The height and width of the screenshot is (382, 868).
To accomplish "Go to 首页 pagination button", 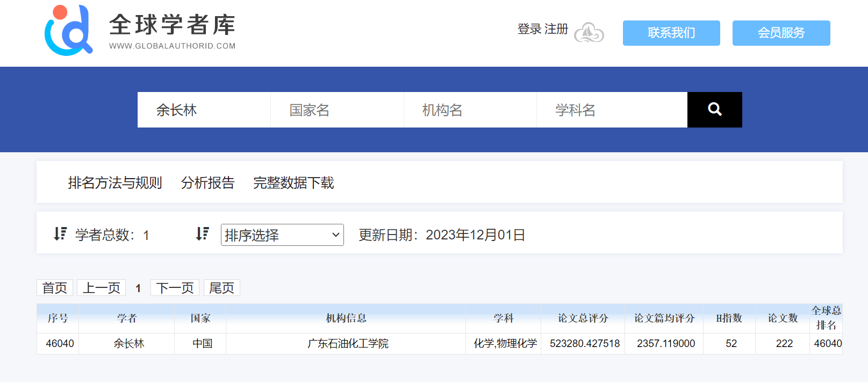I will tap(55, 288).
